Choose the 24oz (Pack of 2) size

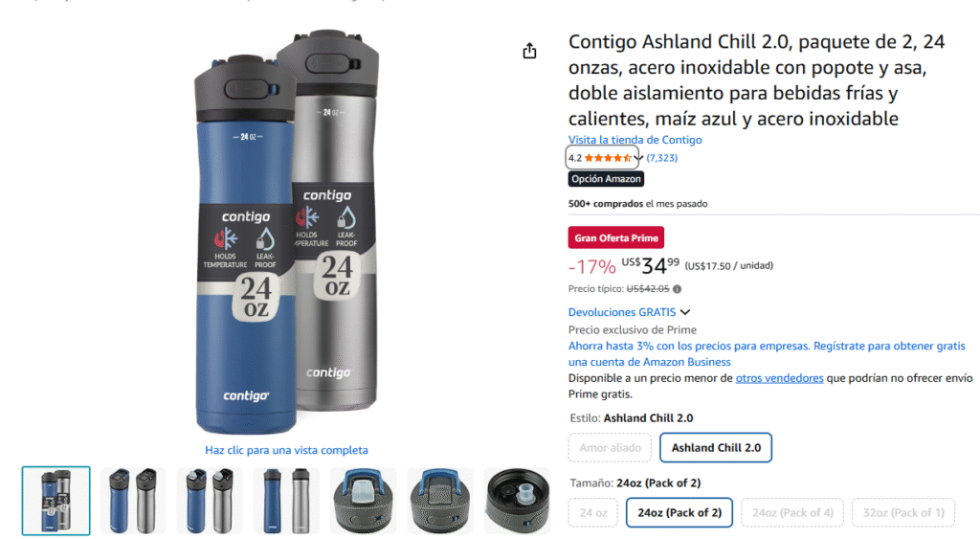coord(679,513)
